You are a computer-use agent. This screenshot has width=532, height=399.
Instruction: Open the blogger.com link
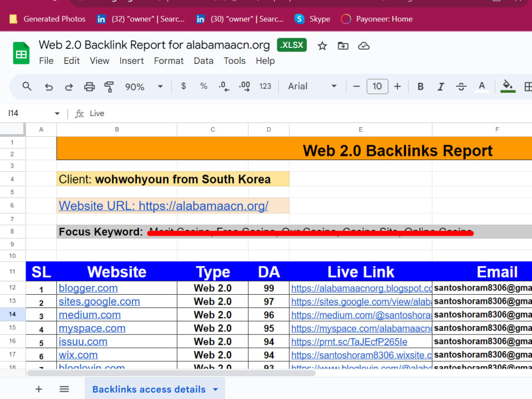pyautogui.click(x=88, y=288)
